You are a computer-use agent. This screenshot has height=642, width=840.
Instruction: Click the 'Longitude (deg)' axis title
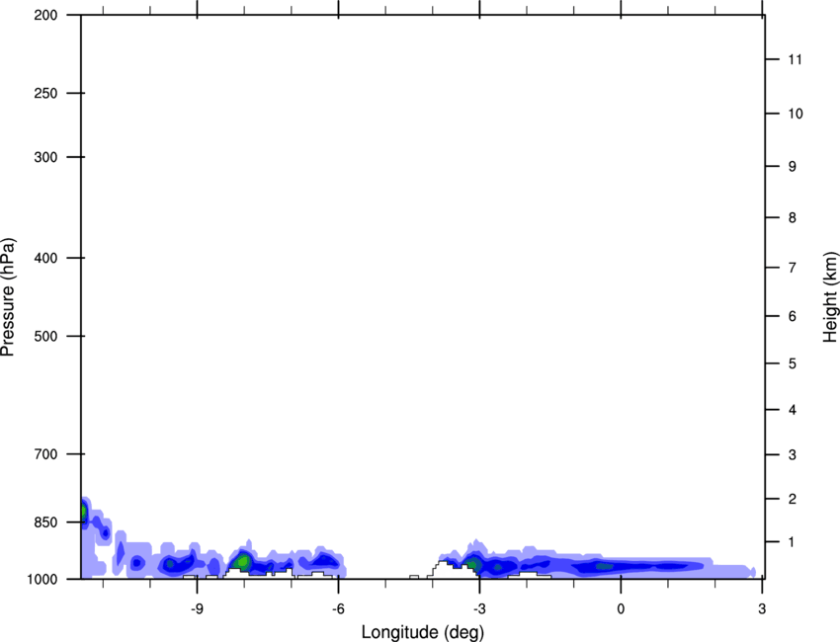click(x=423, y=632)
